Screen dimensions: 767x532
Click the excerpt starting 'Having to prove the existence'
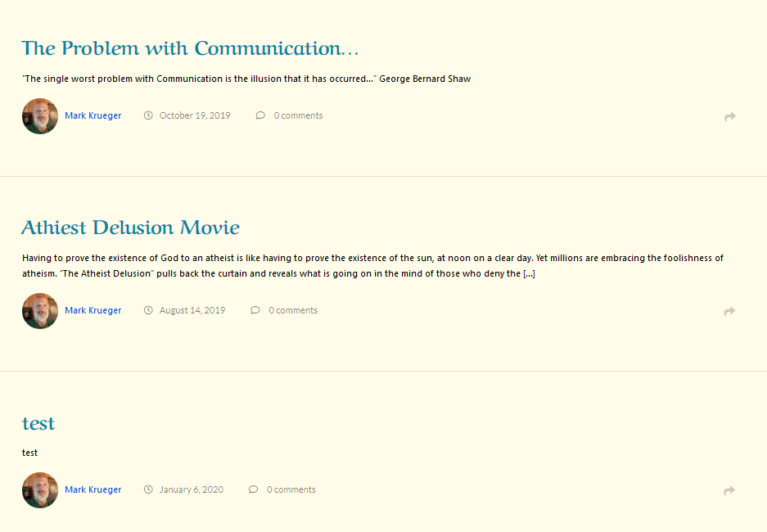[x=372, y=265]
